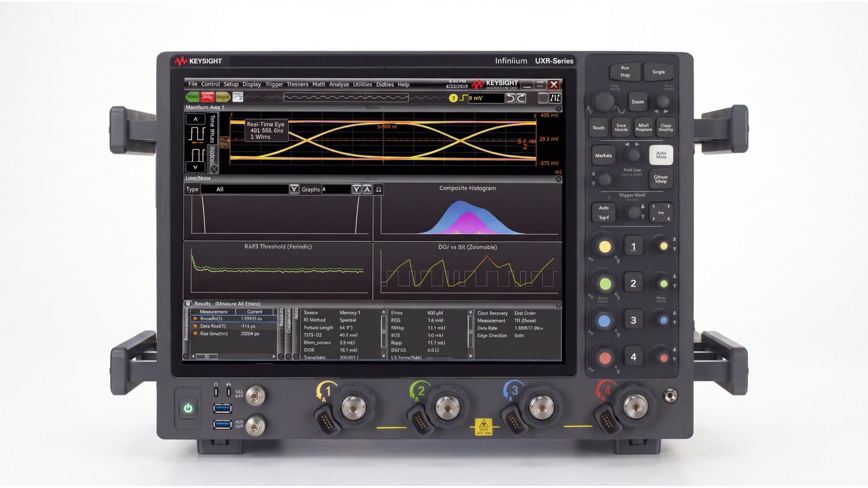868x488 pixels.
Task: Click the redo arrow icon
Action: pos(521,98)
